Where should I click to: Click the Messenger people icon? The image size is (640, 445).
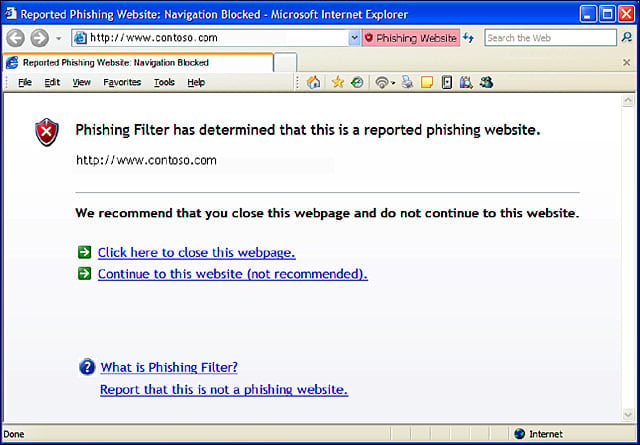[487, 82]
